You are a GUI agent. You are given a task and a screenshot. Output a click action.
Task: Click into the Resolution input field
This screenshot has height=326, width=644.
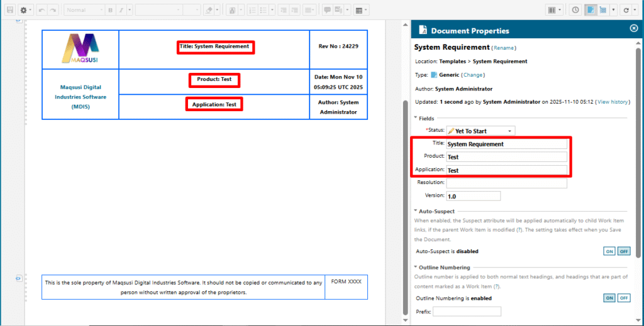pos(506,183)
